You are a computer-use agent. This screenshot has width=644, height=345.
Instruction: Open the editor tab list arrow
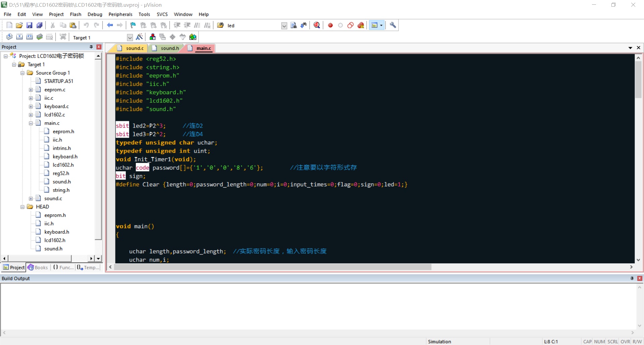click(630, 48)
